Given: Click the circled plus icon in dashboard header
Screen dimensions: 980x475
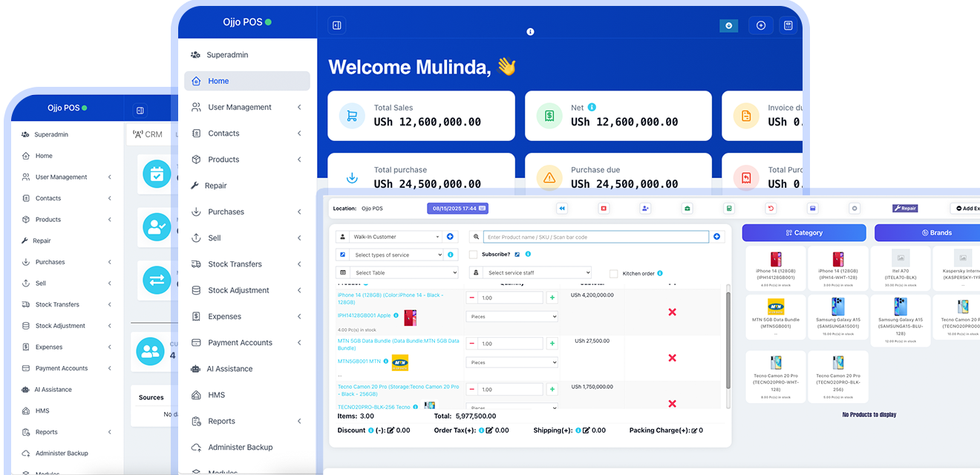Looking at the screenshot, I should [x=761, y=25].
